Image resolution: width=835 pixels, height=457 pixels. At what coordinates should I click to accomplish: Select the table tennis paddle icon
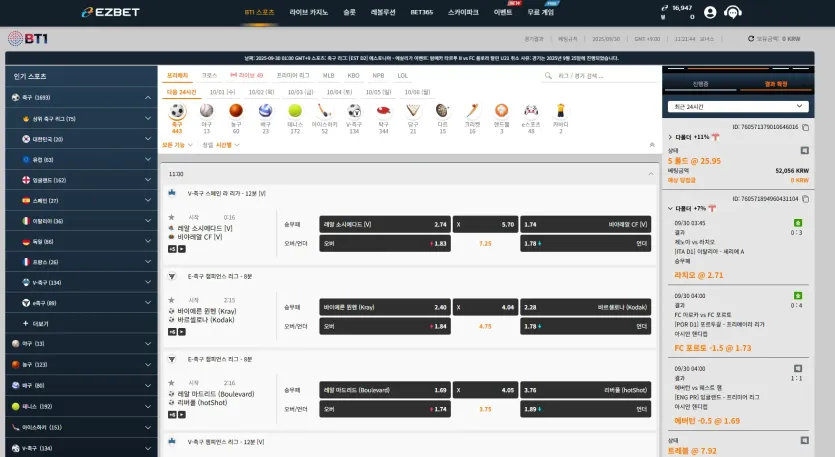(383, 111)
